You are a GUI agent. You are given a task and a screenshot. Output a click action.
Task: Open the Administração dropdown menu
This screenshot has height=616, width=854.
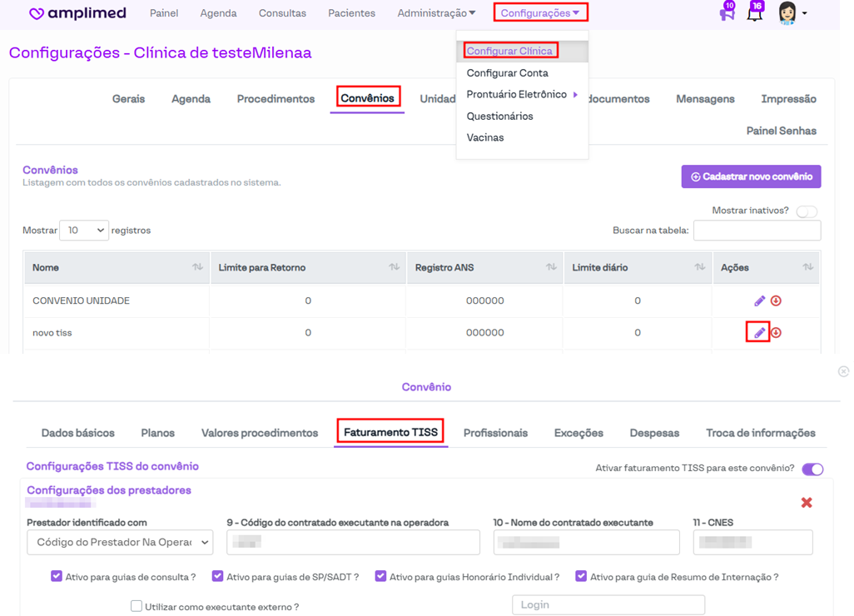(x=436, y=13)
